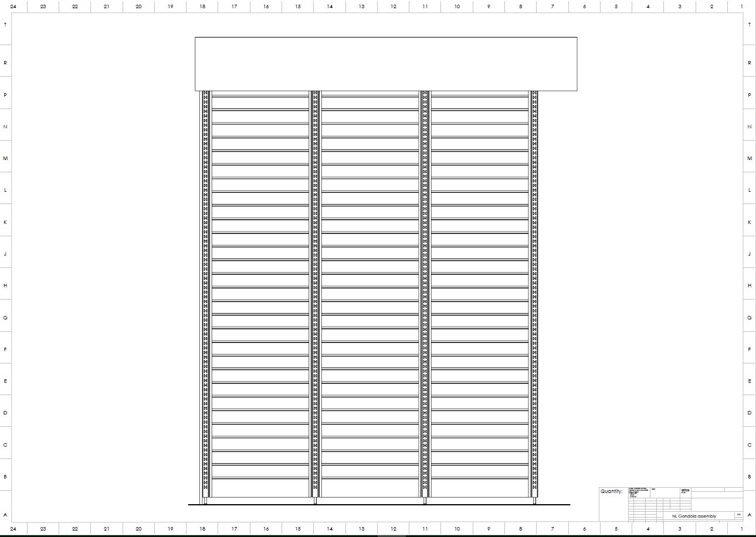The width and height of the screenshot is (756, 537).
Task: Select the right bay of slatted back panels
Action: coord(480,293)
